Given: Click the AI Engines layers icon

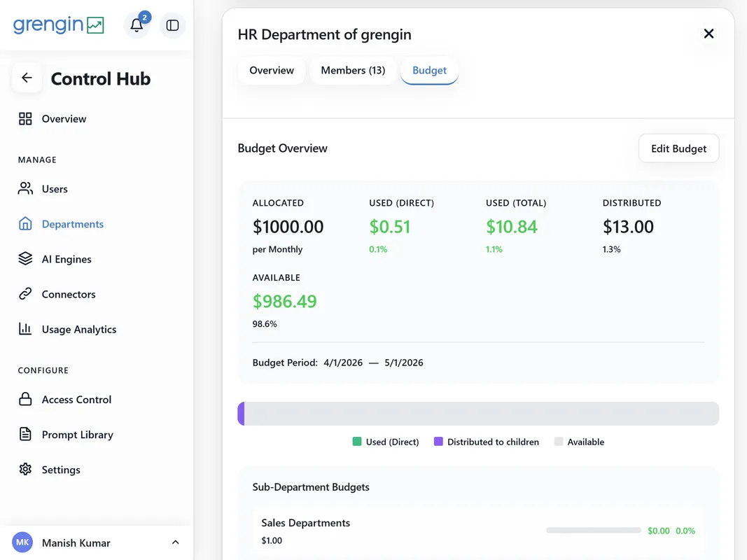Looking at the screenshot, I should [x=25, y=258].
